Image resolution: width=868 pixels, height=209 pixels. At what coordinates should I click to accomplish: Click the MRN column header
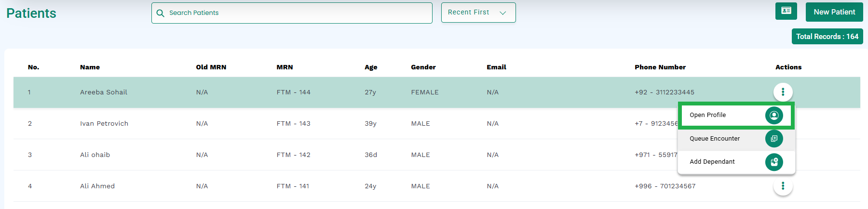coord(285,67)
